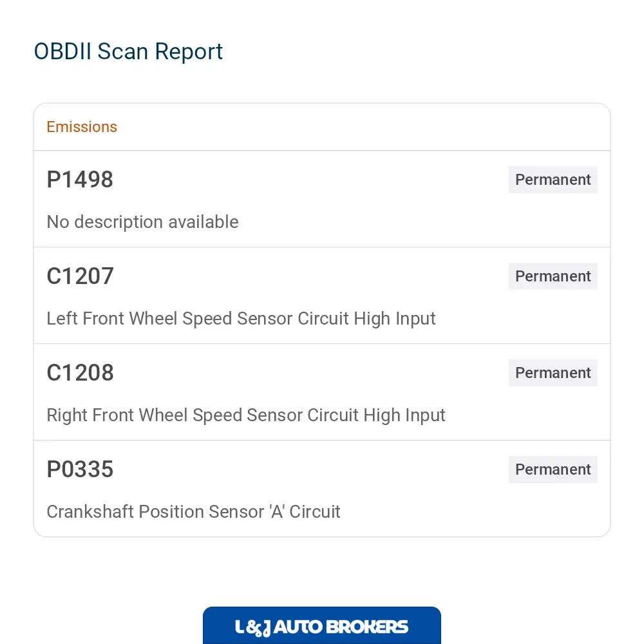Click the Permanent badge for P0335
The width and height of the screenshot is (644, 644).
[x=553, y=469]
